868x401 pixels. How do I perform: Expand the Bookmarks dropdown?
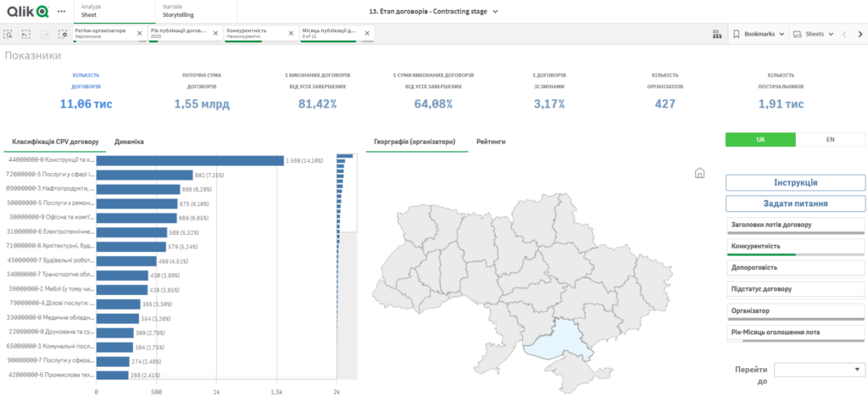click(758, 34)
